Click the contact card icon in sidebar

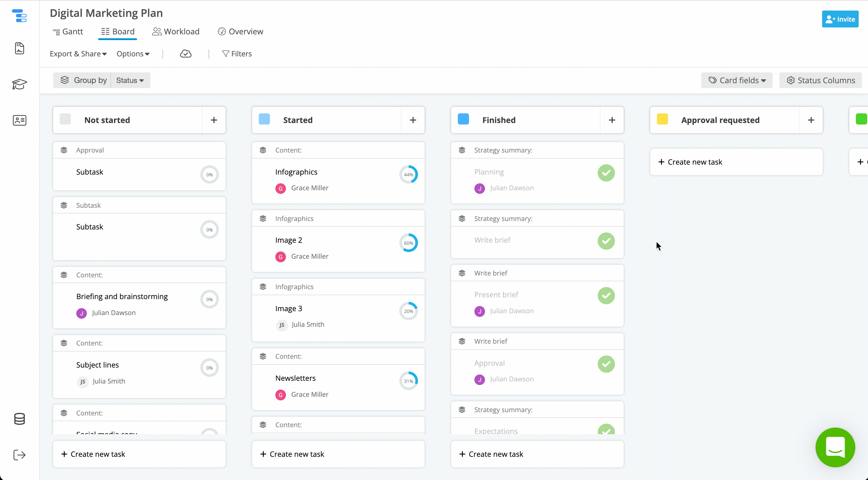[20, 120]
